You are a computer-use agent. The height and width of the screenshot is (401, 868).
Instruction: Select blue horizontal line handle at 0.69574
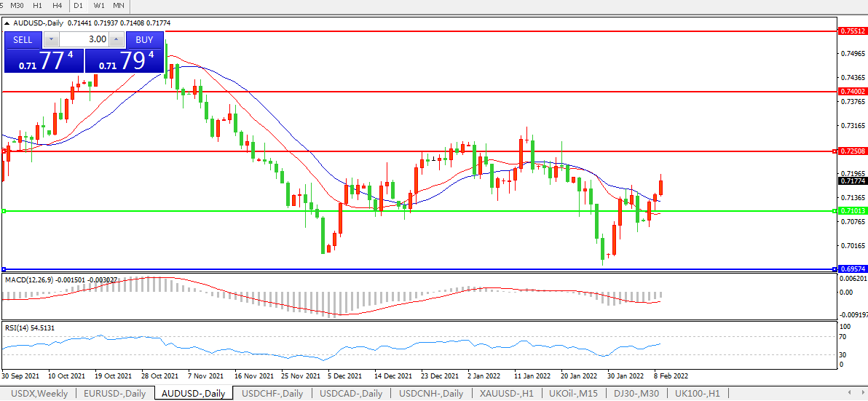[x=4, y=269]
